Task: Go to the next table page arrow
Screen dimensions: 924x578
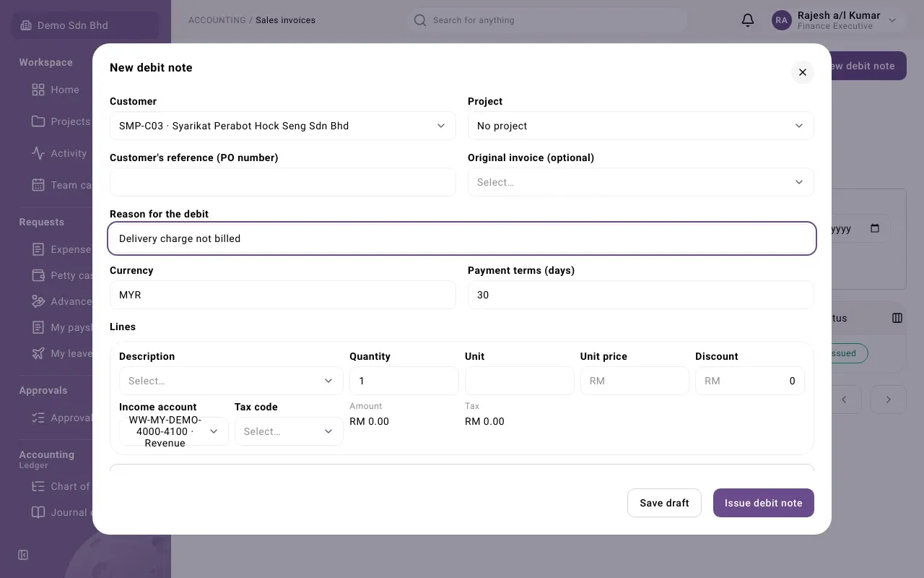Action: coord(889,400)
